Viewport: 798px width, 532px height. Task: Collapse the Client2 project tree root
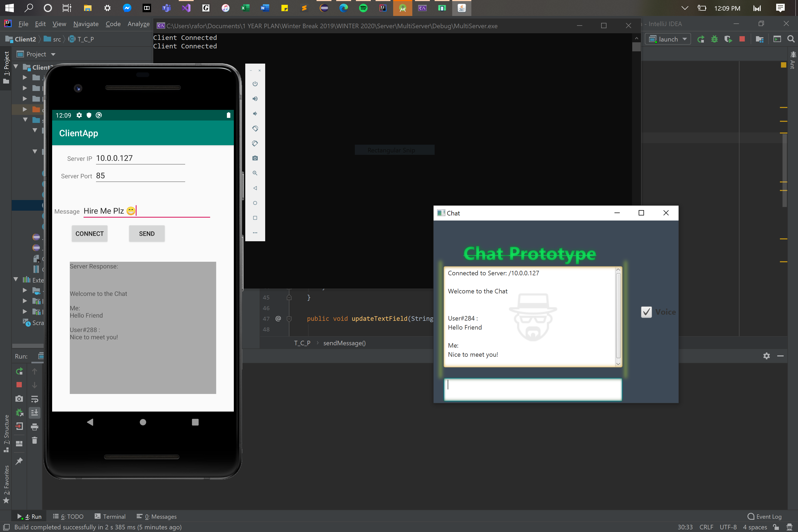[16, 67]
